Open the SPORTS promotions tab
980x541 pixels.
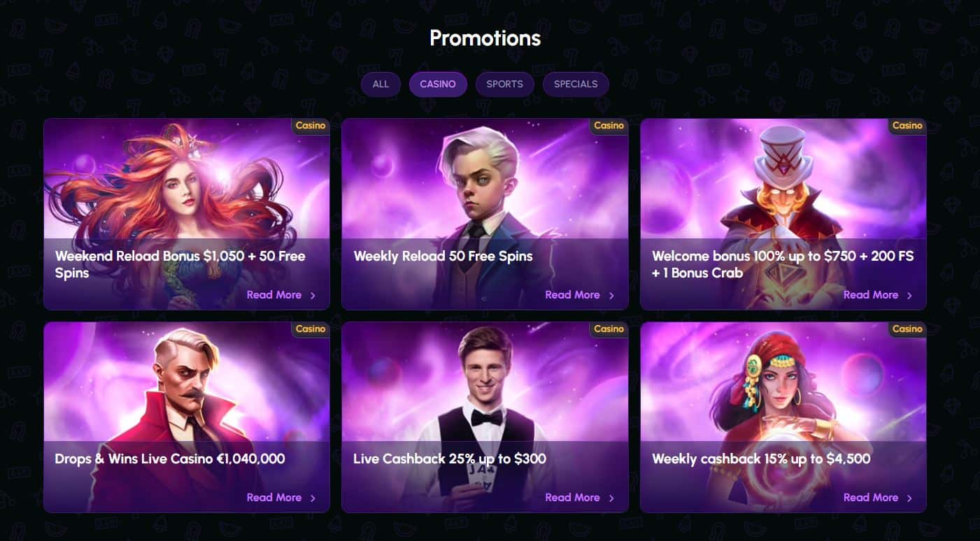[504, 84]
